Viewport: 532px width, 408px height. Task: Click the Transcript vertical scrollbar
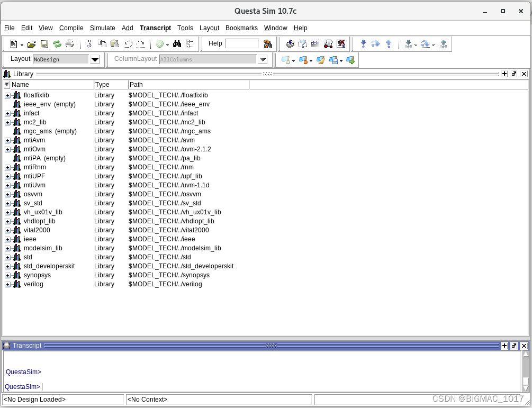[x=526, y=371]
